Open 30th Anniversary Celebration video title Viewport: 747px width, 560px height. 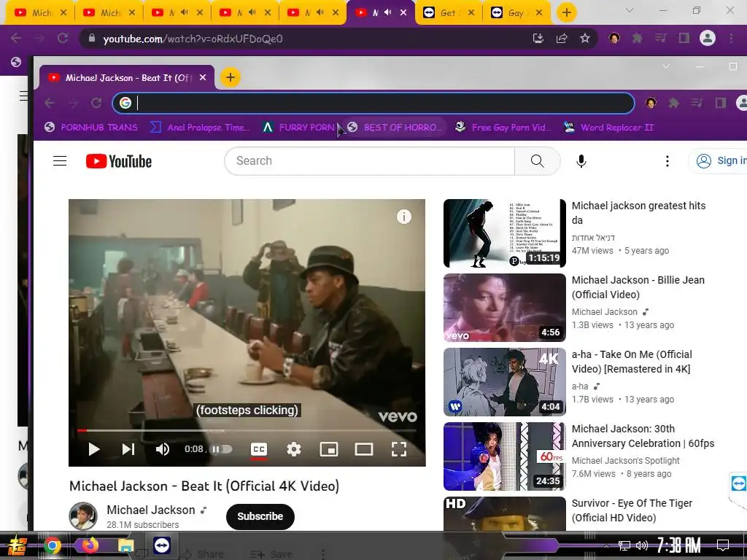pyautogui.click(x=643, y=436)
